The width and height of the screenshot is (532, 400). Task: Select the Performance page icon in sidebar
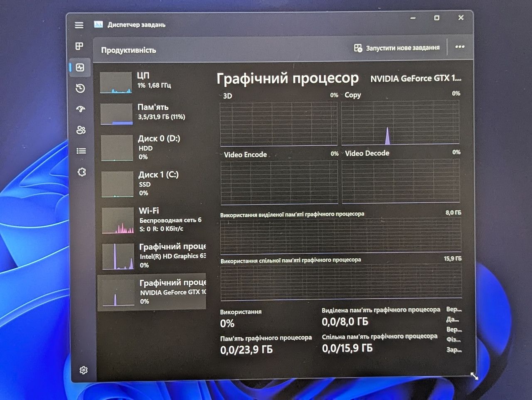[x=80, y=67]
